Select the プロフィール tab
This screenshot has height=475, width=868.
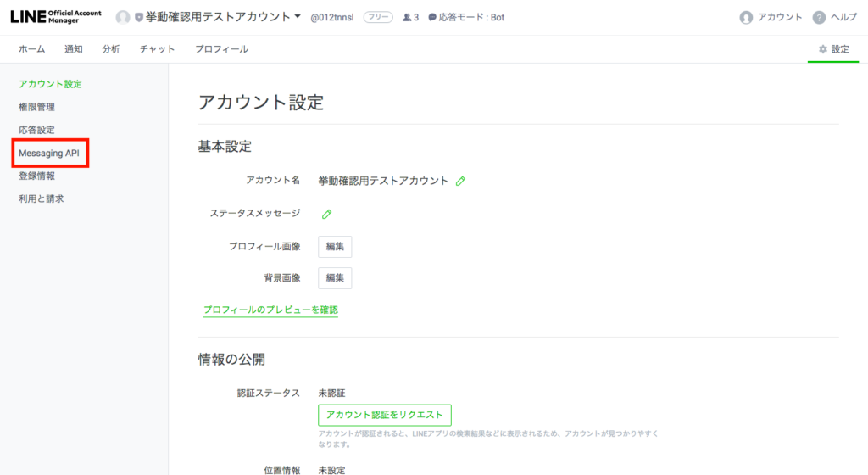(221, 48)
